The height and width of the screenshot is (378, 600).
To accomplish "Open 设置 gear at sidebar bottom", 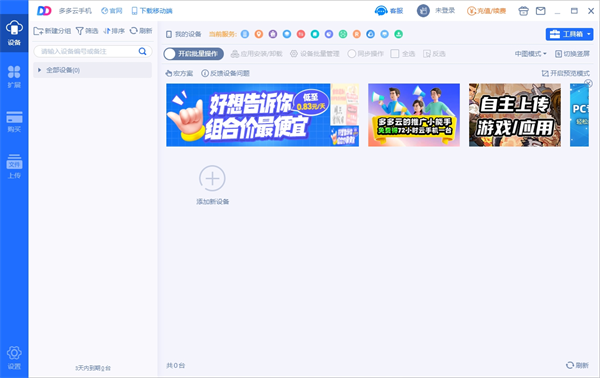I will pyautogui.click(x=14, y=358).
